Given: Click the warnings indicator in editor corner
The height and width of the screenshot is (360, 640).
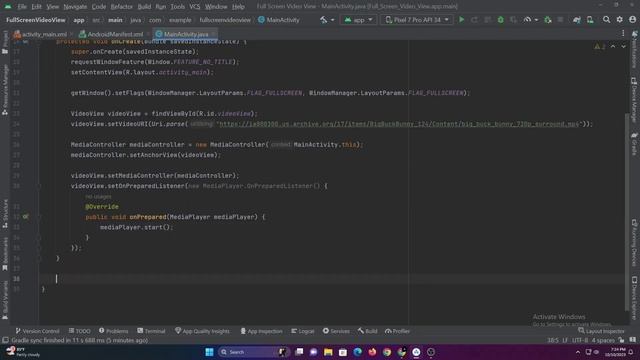Looking at the screenshot, I should 600,47.
